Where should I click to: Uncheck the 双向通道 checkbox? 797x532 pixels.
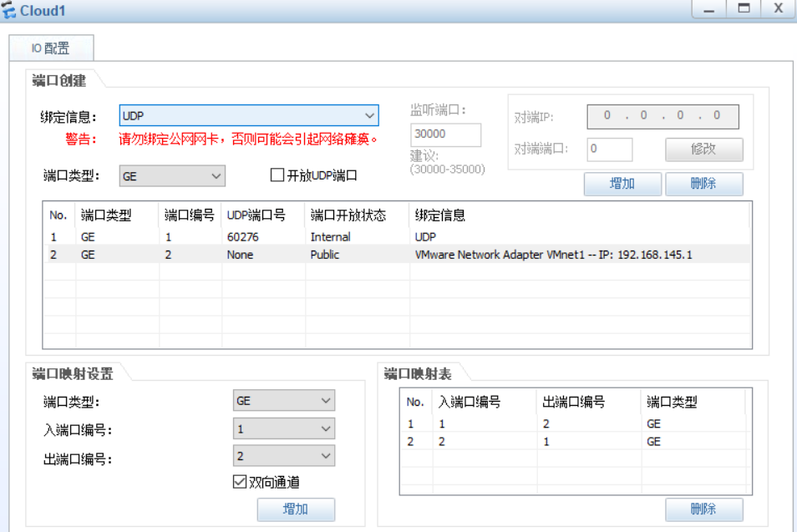pyautogui.click(x=239, y=482)
